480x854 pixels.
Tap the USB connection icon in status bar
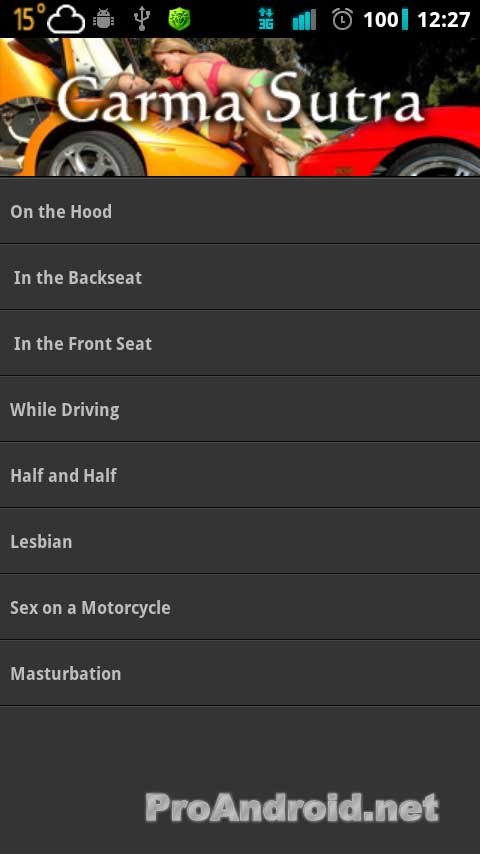click(x=142, y=20)
